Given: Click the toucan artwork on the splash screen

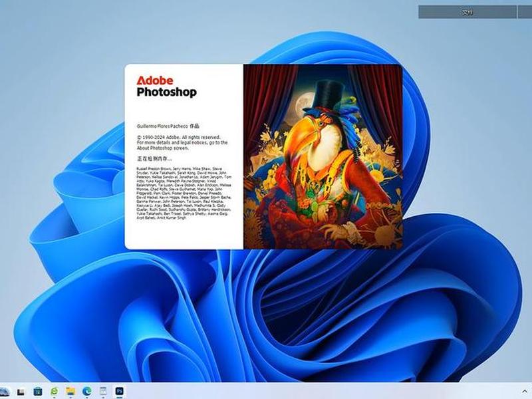Looking at the screenshot, I should coord(323,156).
